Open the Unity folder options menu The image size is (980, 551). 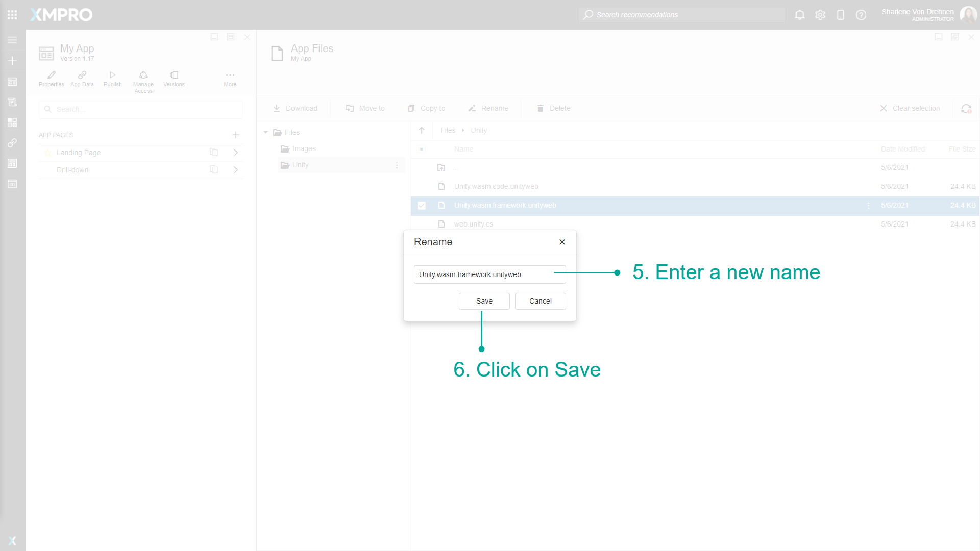coord(398,165)
